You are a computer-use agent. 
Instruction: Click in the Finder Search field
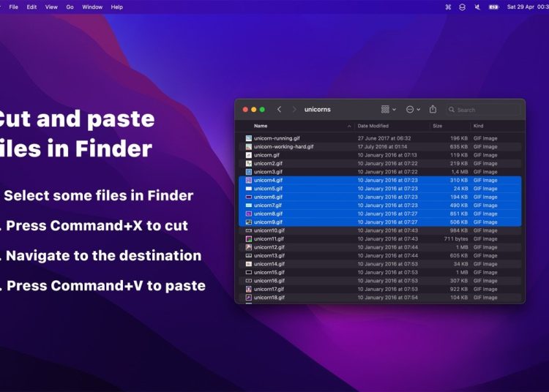tap(487, 110)
